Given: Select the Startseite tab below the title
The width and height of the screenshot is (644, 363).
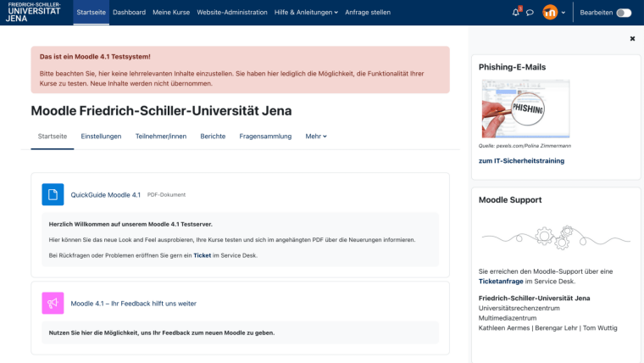Looking at the screenshot, I should click(x=53, y=136).
